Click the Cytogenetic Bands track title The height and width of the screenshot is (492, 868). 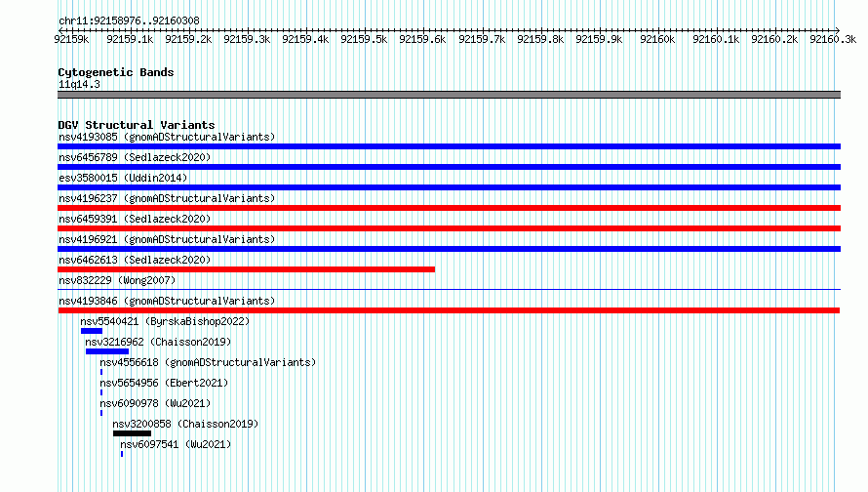(116, 72)
